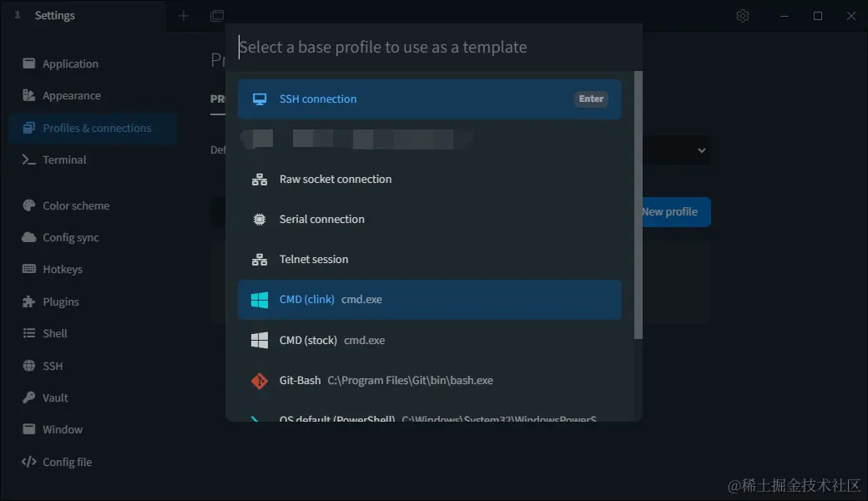Click the Git-Bash diamond icon
868x501 pixels.
(259, 380)
